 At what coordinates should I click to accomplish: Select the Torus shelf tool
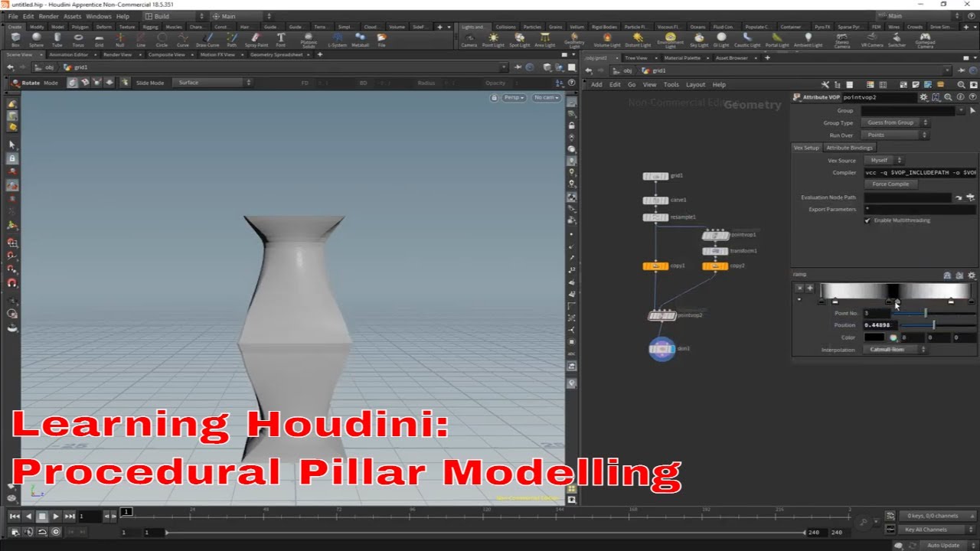coord(78,39)
